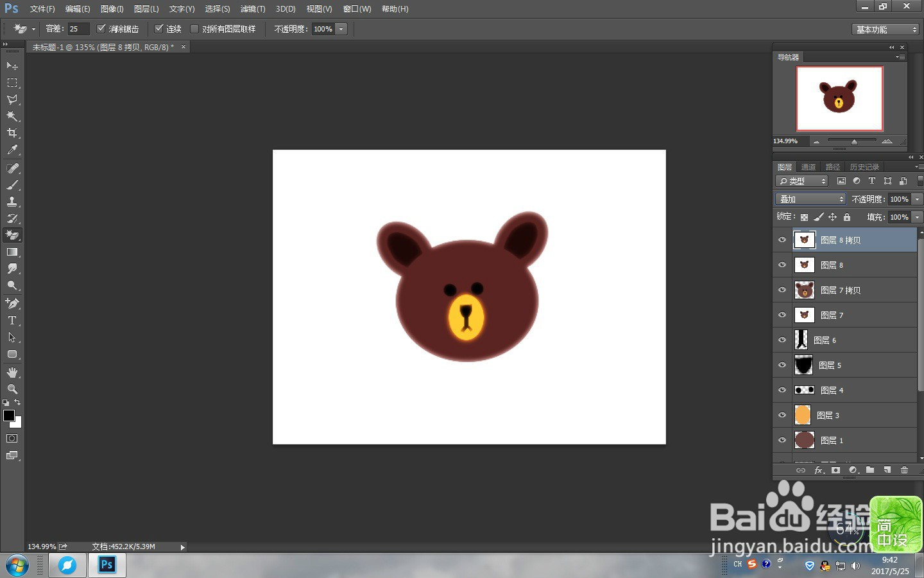The width and height of the screenshot is (924, 578).
Task: Select the Eyedropper tool
Action: coord(12,149)
